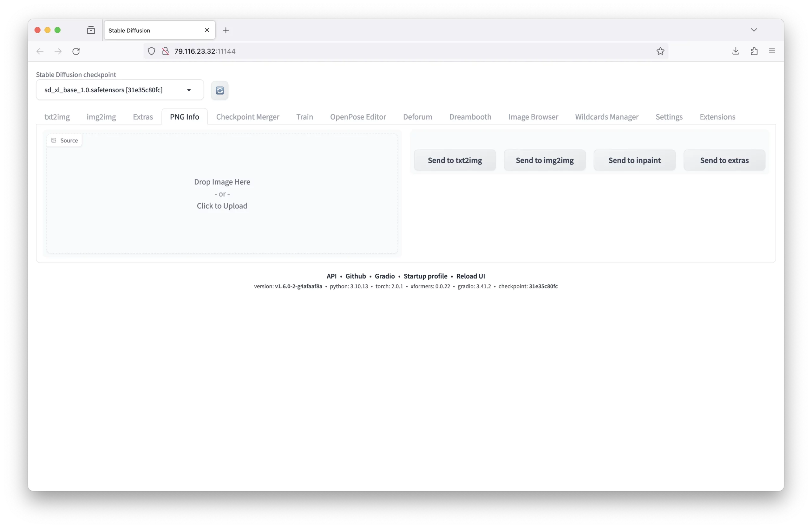This screenshot has width=812, height=528.
Task: Click the browser forward arrow
Action: (58, 51)
